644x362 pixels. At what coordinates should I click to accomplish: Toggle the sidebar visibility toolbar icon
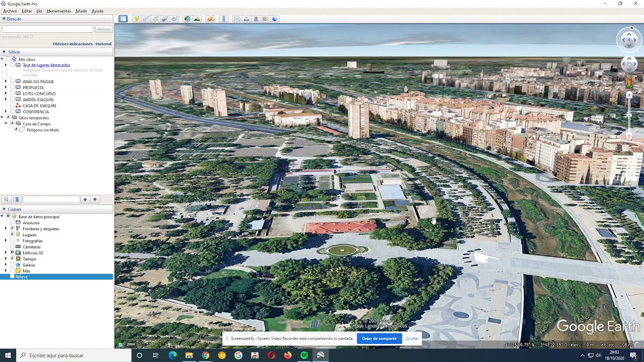[x=123, y=19]
